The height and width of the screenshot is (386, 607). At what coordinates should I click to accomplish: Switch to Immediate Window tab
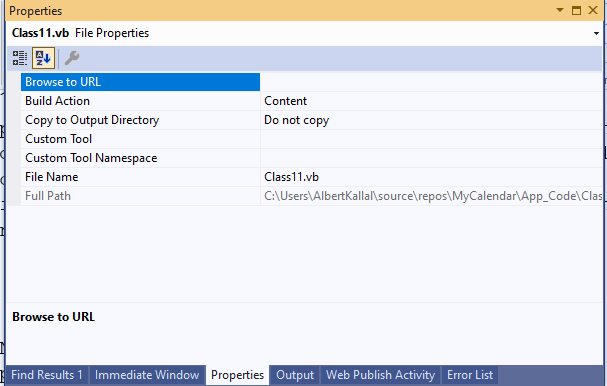147,375
